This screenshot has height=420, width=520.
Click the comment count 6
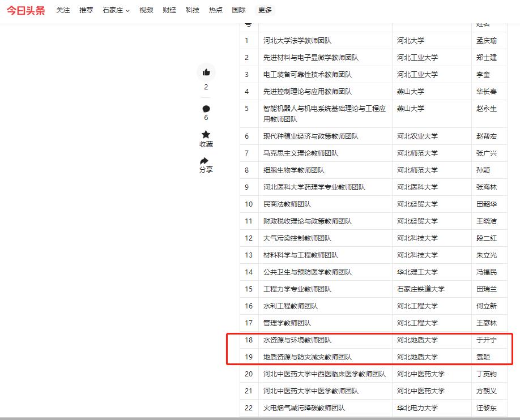click(x=206, y=118)
